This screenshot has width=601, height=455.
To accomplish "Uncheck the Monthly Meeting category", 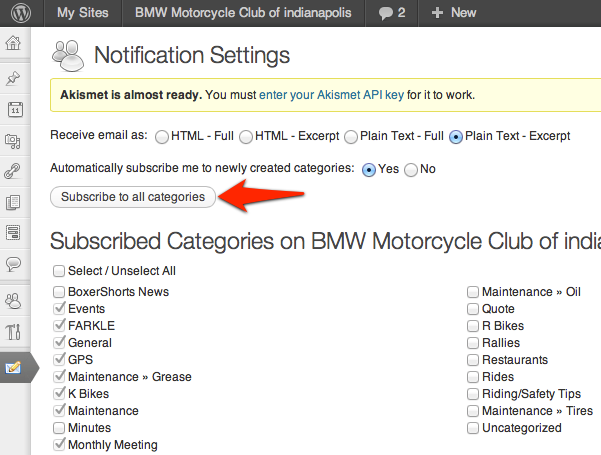I will point(59,445).
